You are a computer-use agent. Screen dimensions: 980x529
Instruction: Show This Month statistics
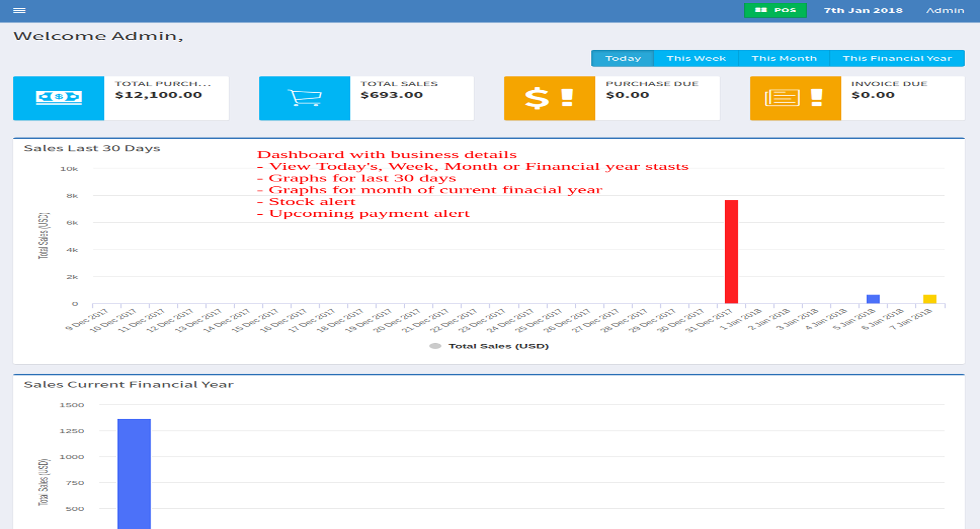click(x=784, y=58)
